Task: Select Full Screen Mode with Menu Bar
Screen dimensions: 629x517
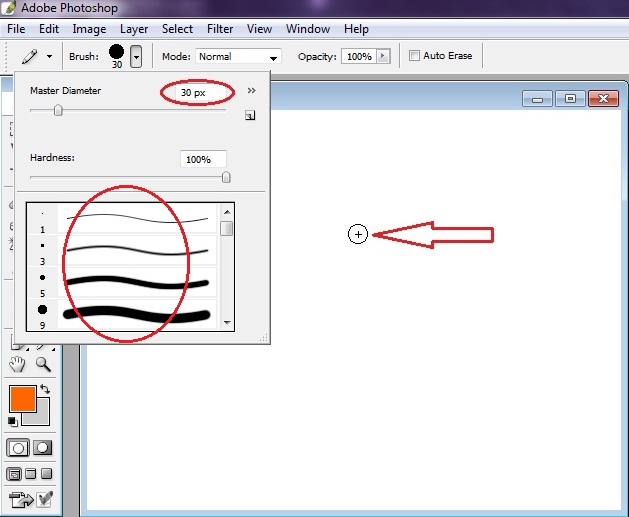Action: [x=30, y=474]
